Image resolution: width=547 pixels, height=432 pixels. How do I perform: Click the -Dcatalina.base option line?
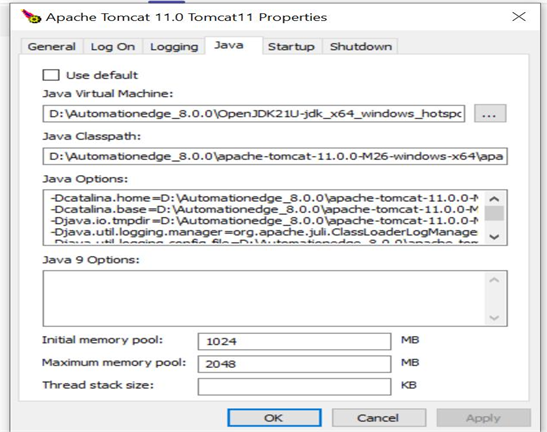tap(264, 209)
